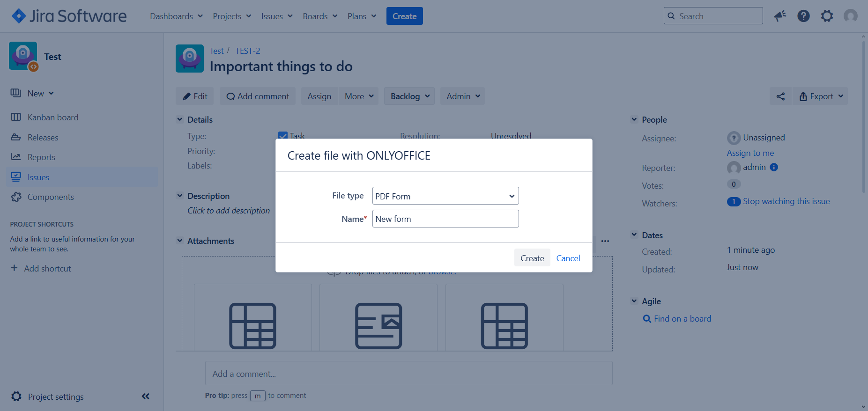Cancel the Create file dialog
The height and width of the screenshot is (411, 868).
click(x=568, y=258)
